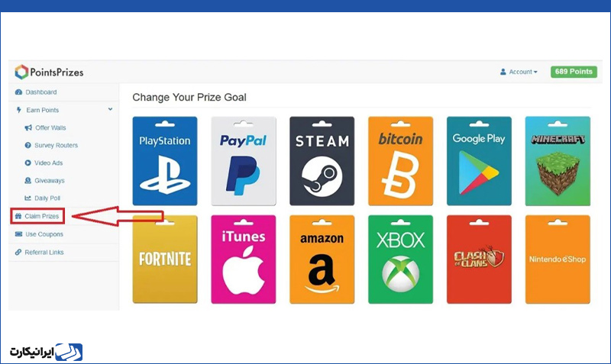The image size is (611, 364).
Task: Select the Steam prize card
Action: [x=322, y=161]
